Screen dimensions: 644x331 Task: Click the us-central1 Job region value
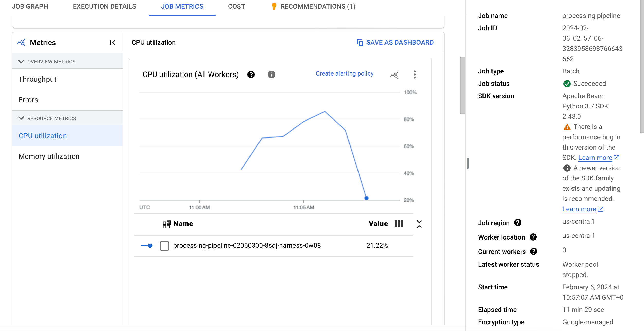click(579, 221)
